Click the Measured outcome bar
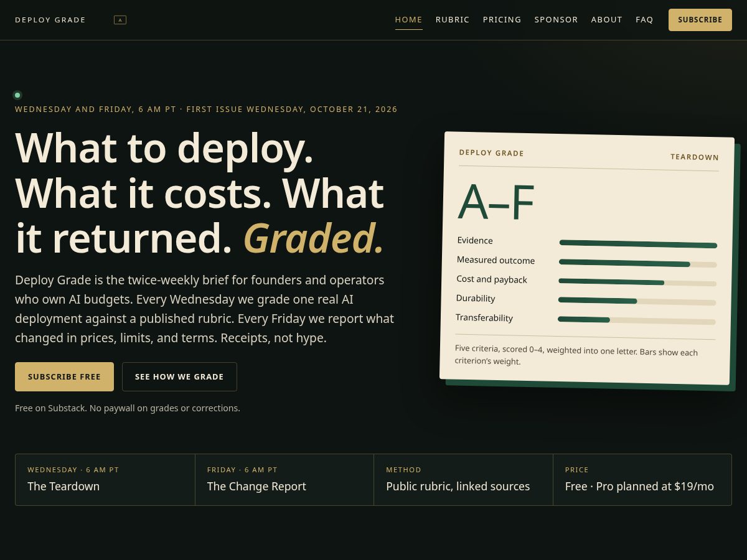Viewport: 747px width, 560px height. coord(637,263)
